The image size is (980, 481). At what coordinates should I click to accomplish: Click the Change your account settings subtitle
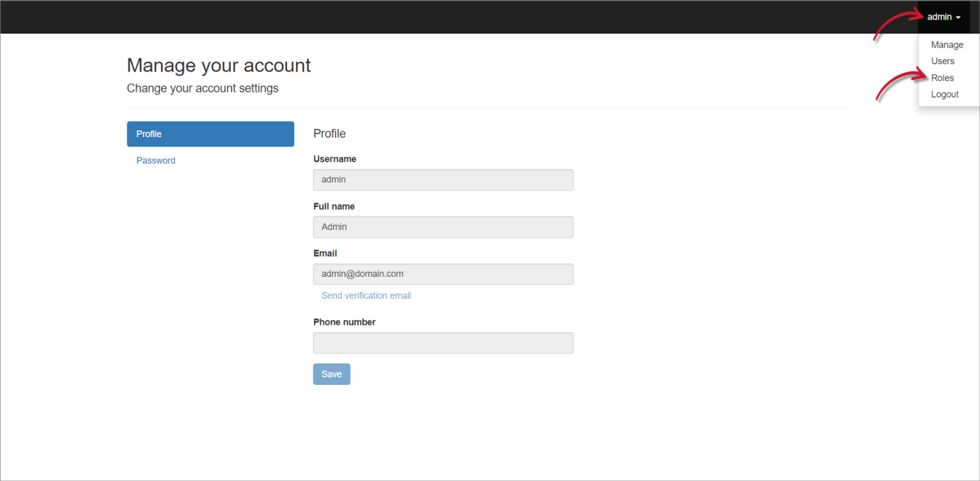click(203, 87)
